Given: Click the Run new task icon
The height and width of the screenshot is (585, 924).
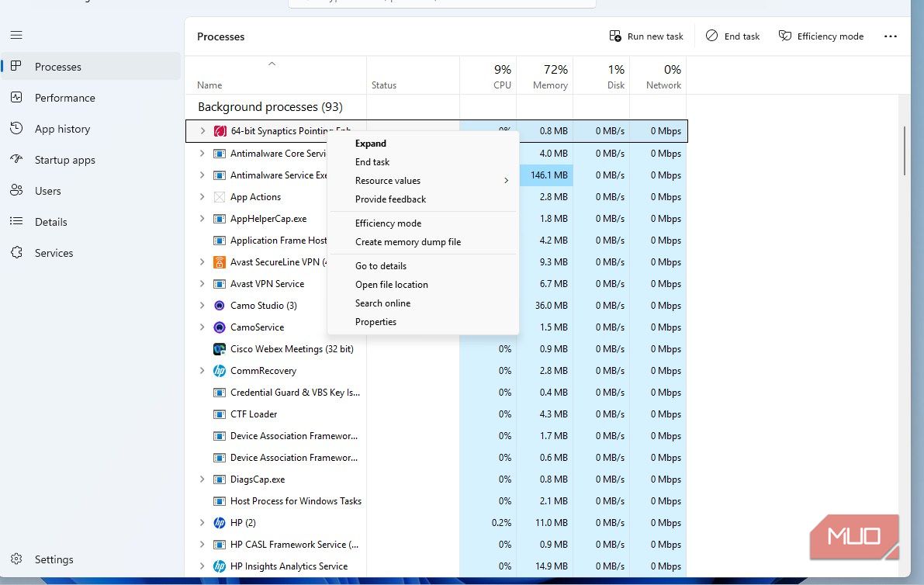Looking at the screenshot, I should tap(615, 36).
